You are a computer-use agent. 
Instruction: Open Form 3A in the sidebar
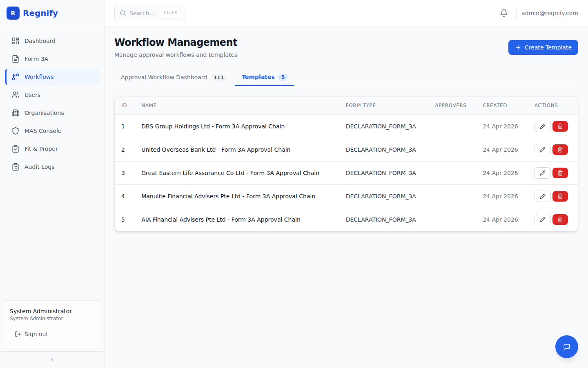[52, 59]
